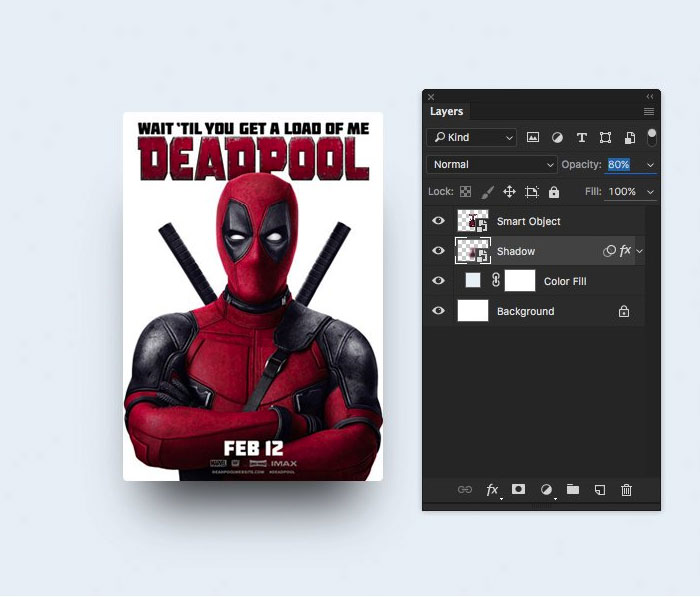Hide the Shadow layer
700x597 pixels.
pos(438,250)
